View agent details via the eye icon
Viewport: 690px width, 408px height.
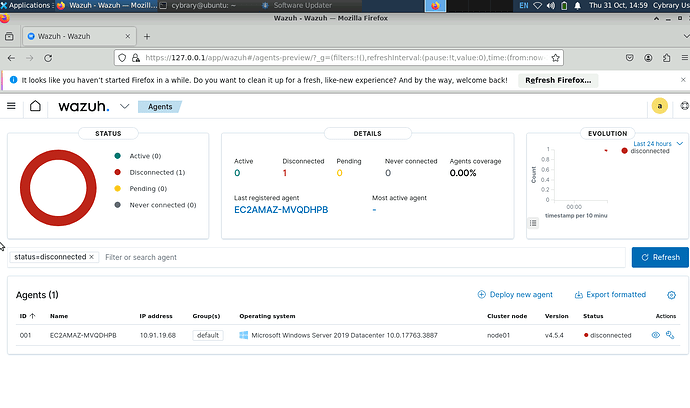(656, 335)
